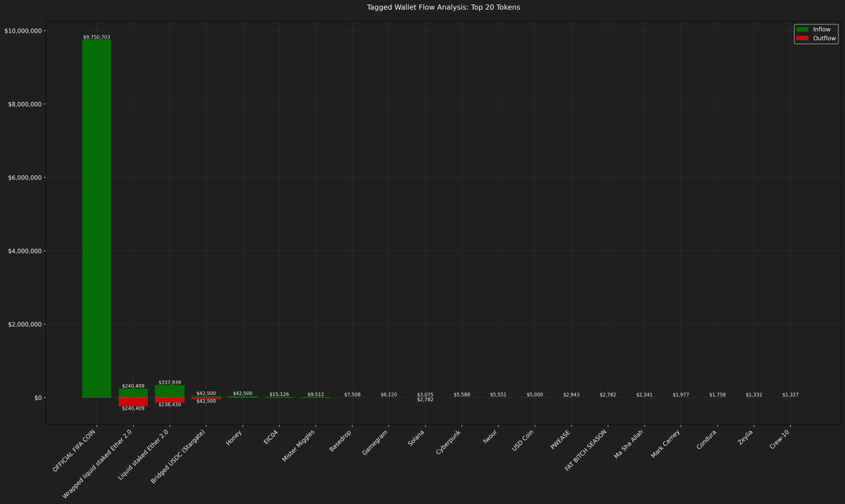Click the $1,758 value label
This screenshot has height=504, width=845.
(718, 394)
